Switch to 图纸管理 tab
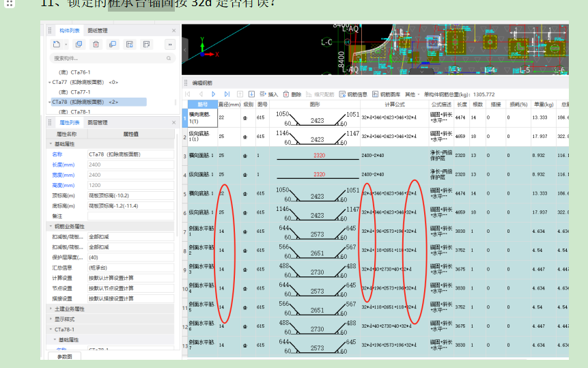 pos(98,30)
